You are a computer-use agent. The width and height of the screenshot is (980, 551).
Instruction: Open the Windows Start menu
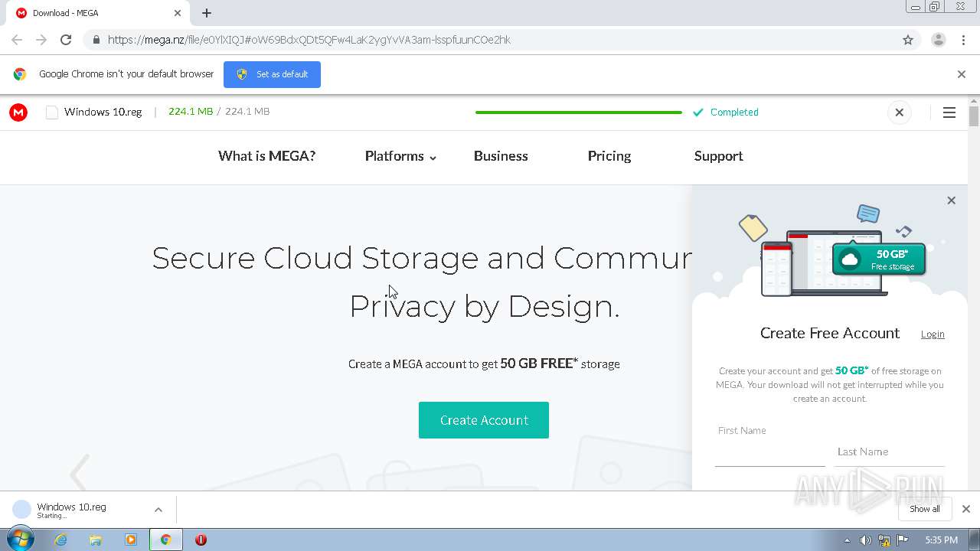(20, 540)
